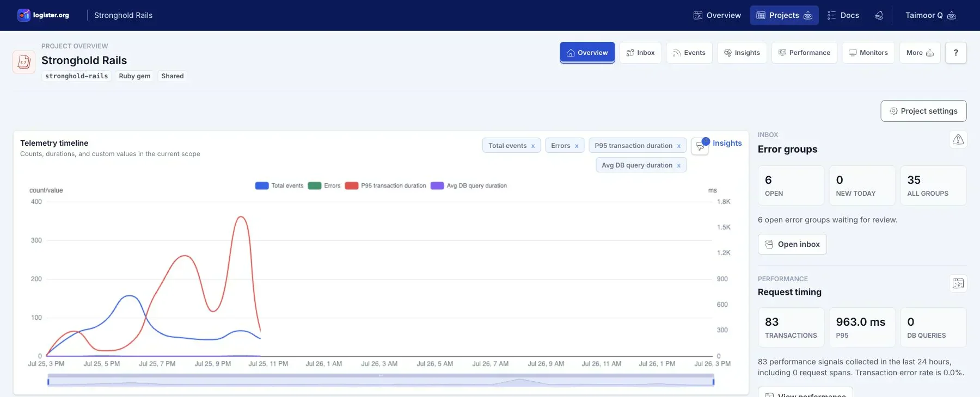
Task: Click the 963.0 ms P95 card
Action: pos(862,327)
